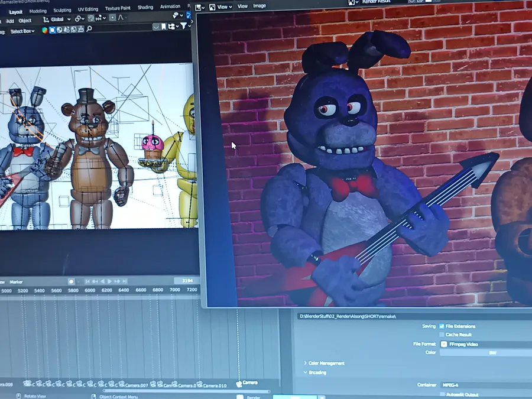This screenshot has height=399, width=532.
Task: Enable the Cache Result checkbox
Action: (442, 335)
